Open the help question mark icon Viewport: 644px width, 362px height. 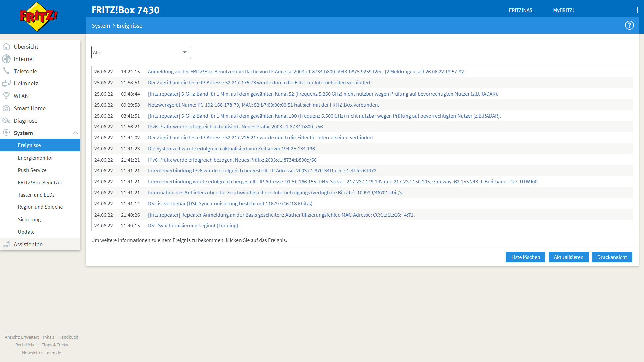[629, 25]
